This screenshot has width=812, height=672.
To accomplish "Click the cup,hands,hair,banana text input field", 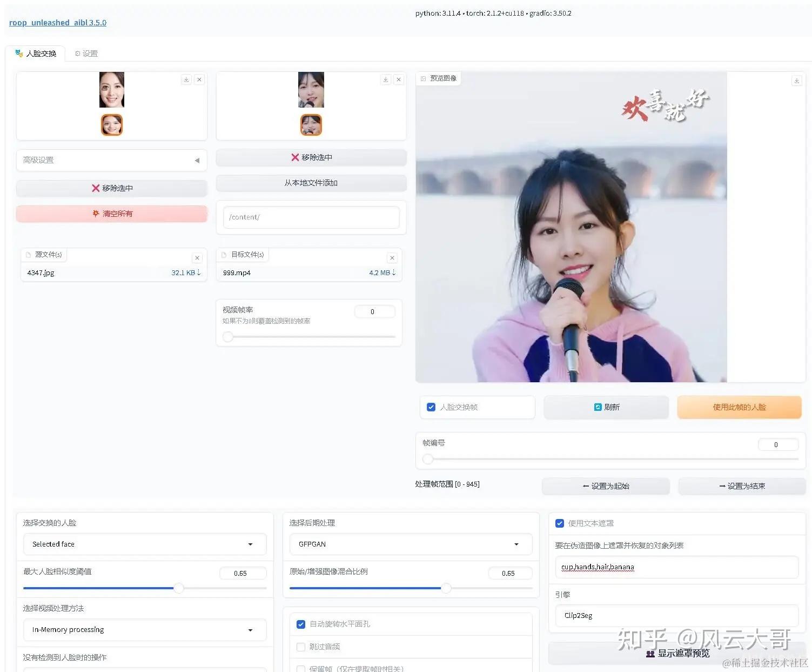I will pyautogui.click(x=676, y=567).
